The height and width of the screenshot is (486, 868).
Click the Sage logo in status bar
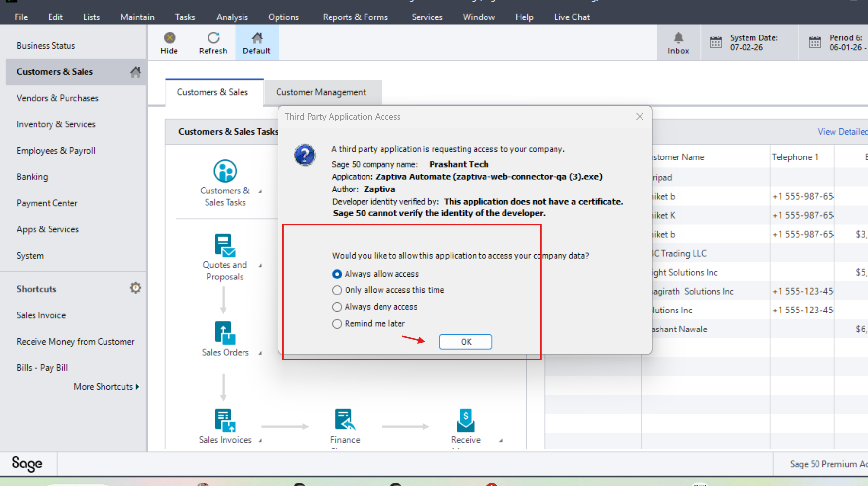click(27, 464)
